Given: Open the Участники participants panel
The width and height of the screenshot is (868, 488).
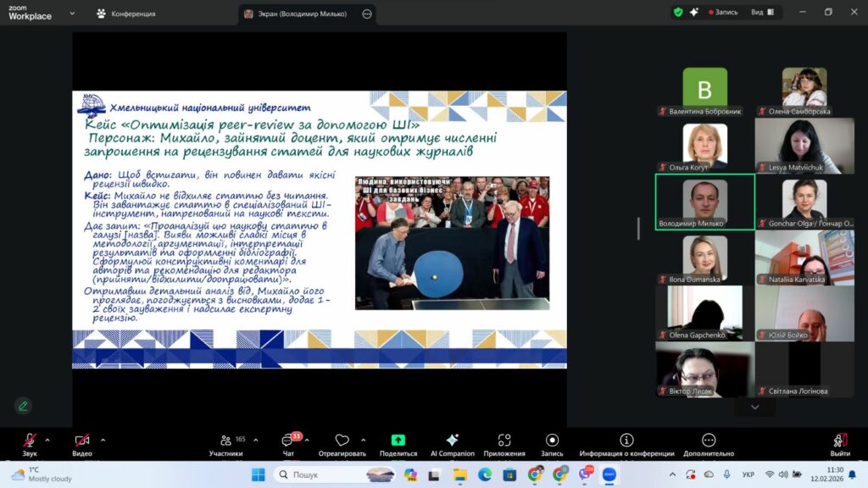Looking at the screenshot, I should (x=226, y=441).
